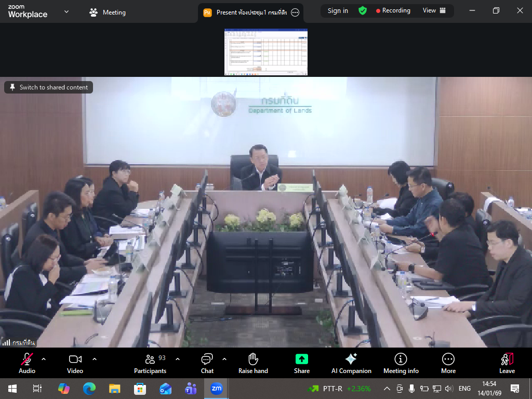Click Switch to shared content
This screenshot has width=532, height=399.
[49, 87]
